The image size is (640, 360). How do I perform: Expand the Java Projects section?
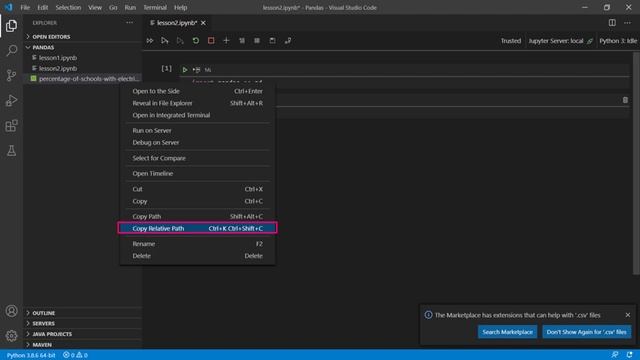(x=82, y=334)
